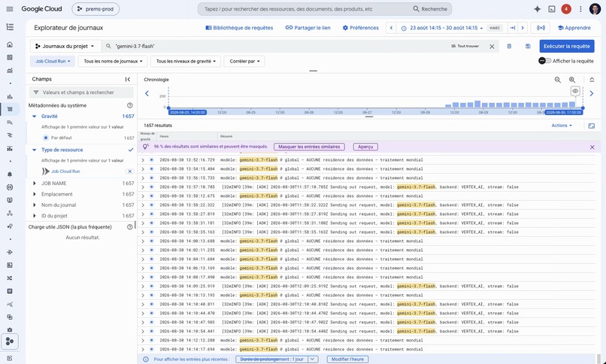Open Bibliothèque de requêtes
The height and width of the screenshot is (364, 606).
coord(239,28)
